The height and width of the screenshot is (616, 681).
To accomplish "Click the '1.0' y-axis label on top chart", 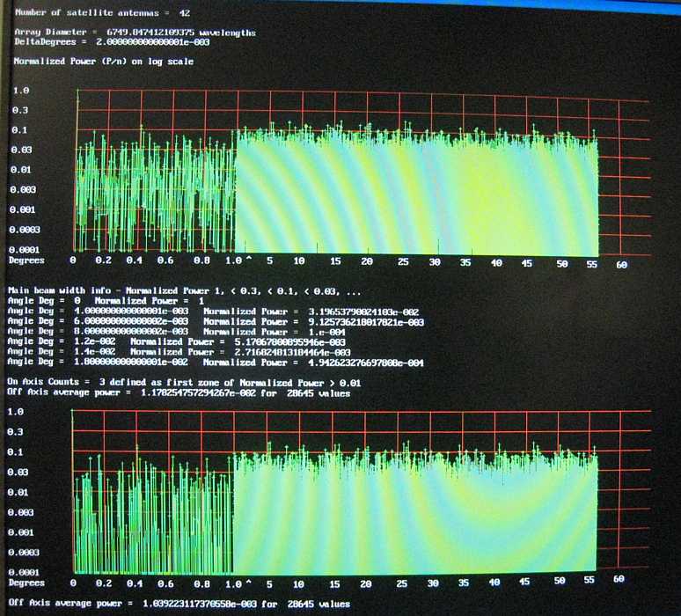I will [21, 91].
